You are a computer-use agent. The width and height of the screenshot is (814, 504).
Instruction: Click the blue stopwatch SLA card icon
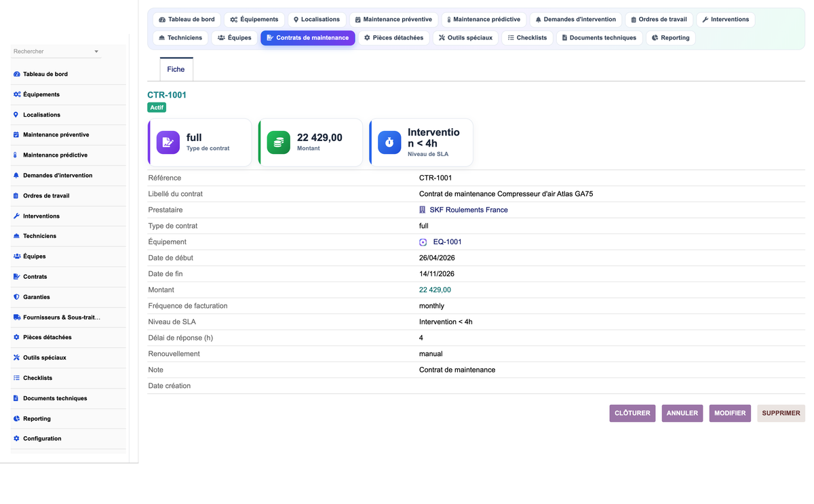click(389, 142)
